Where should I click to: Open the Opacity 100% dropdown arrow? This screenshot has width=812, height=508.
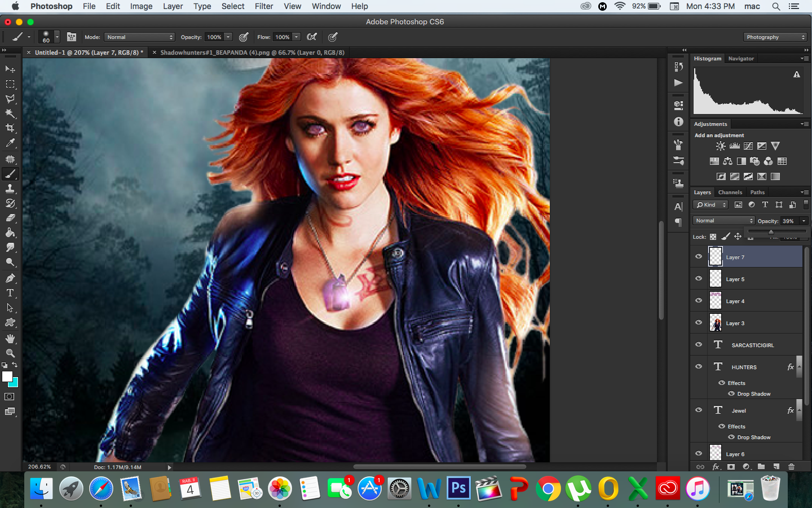click(x=228, y=37)
